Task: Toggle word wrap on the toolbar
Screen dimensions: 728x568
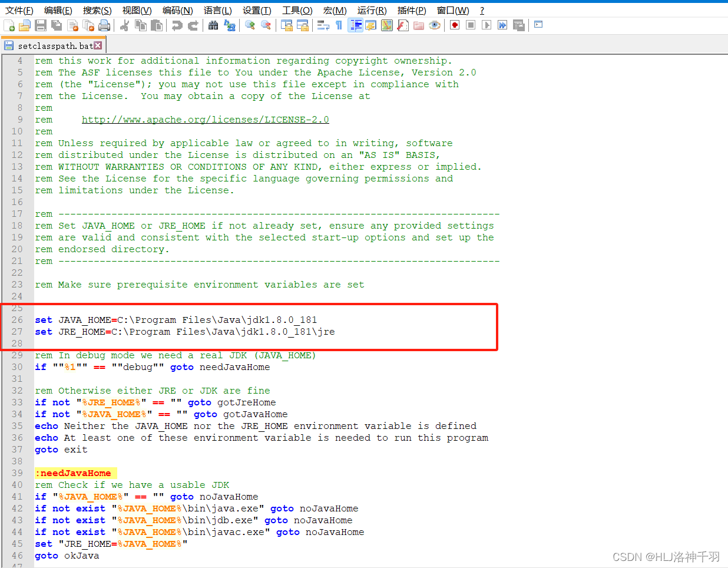Action: pyautogui.click(x=323, y=25)
